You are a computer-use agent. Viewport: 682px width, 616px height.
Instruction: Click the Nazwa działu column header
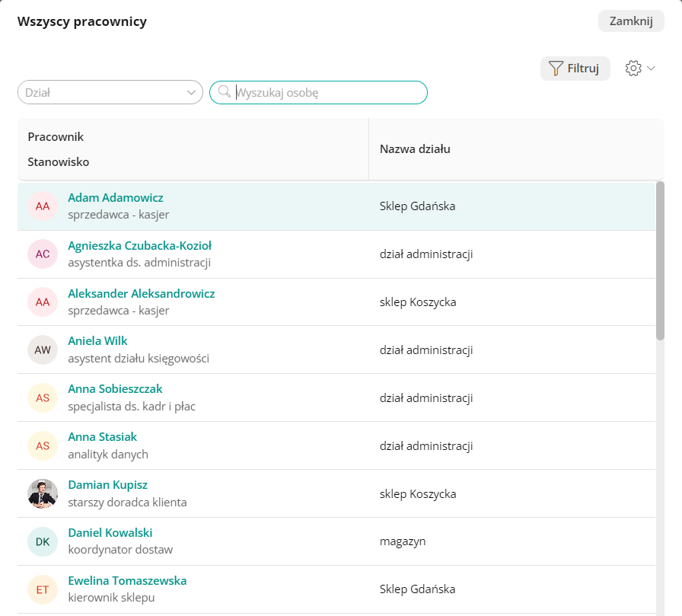pos(415,149)
